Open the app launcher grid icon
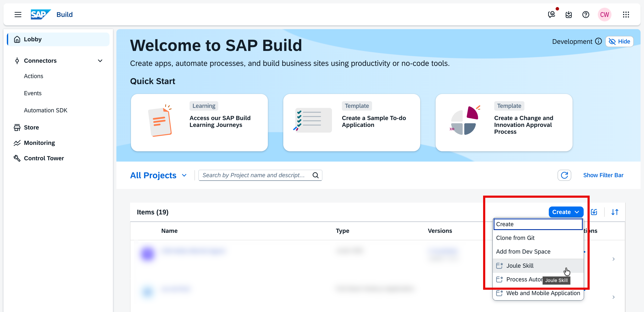Viewport: 644px width, 312px height. click(626, 15)
